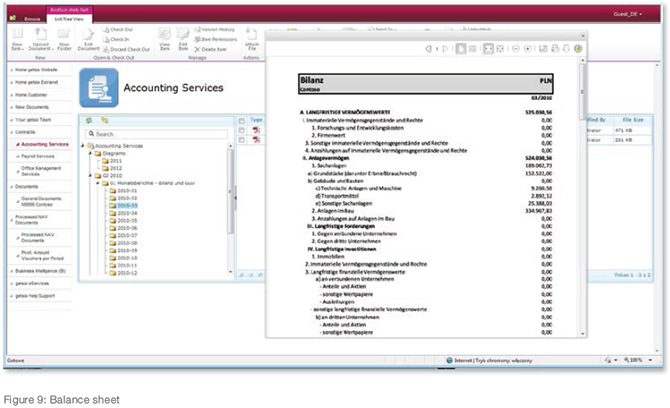Click the File Size column header
Viewport: 670px width, 408px height.
pyautogui.click(x=632, y=120)
